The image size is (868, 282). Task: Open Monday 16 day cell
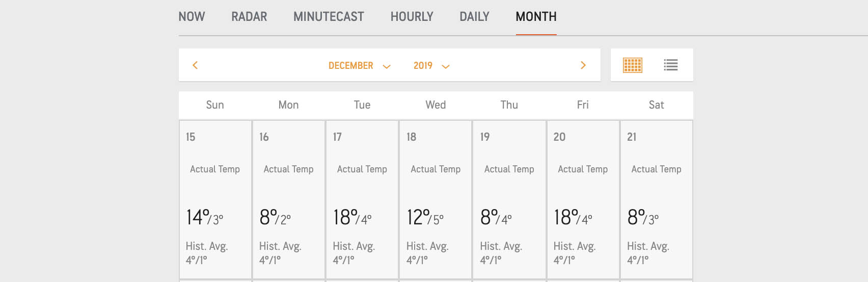click(x=289, y=199)
